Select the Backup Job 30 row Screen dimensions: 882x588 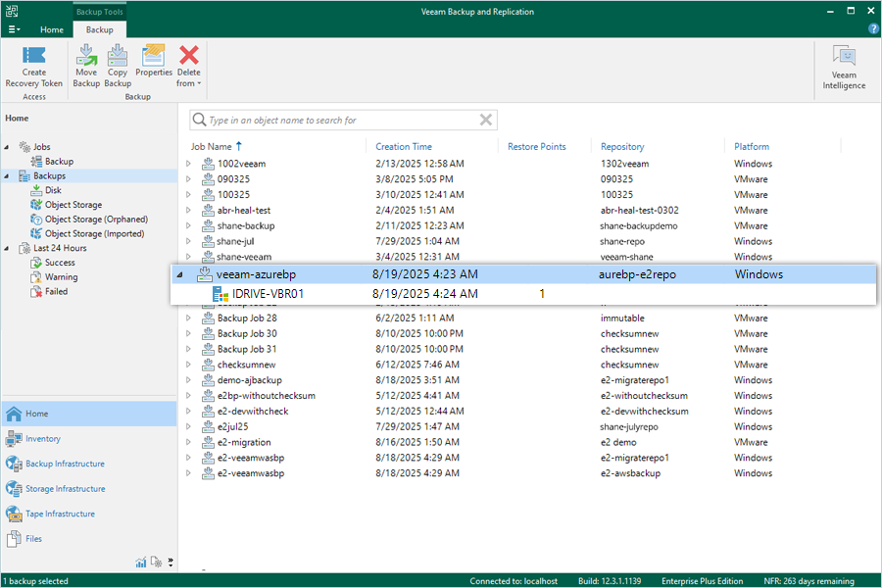pos(247,333)
